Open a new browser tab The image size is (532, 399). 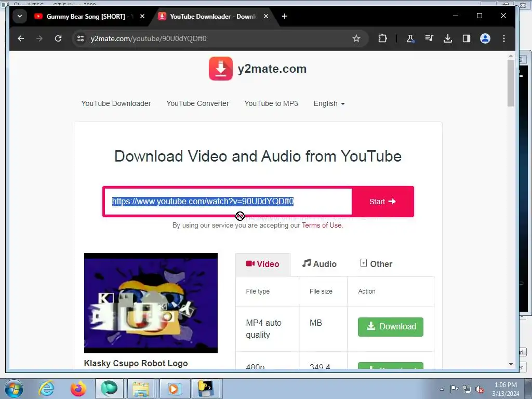coord(285,16)
